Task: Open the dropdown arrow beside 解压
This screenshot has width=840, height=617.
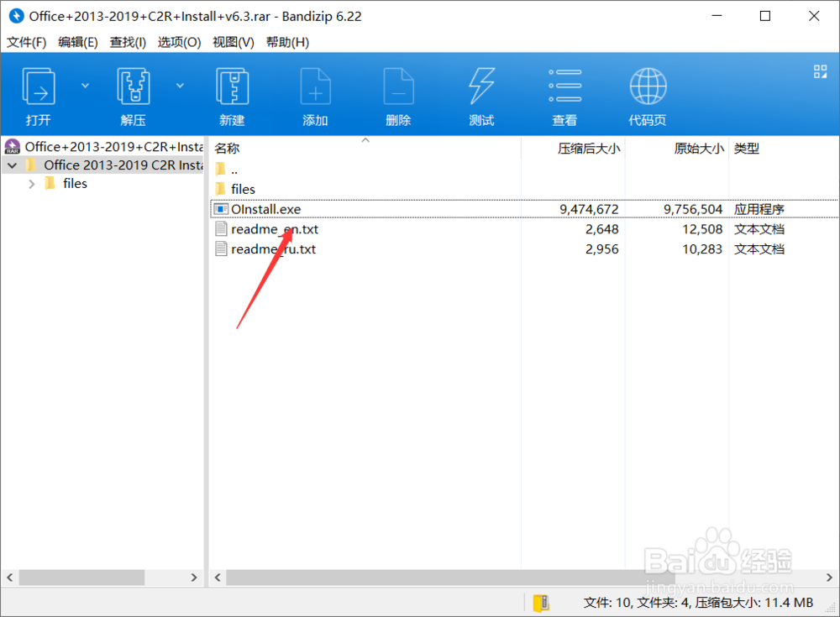Action: (180, 85)
